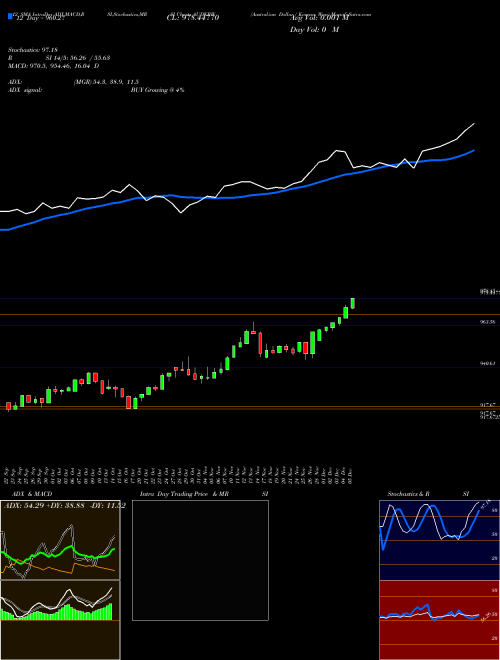Click the green MACD histogram panel
The height and width of the screenshot is (660, 500).
[x=60, y=620]
